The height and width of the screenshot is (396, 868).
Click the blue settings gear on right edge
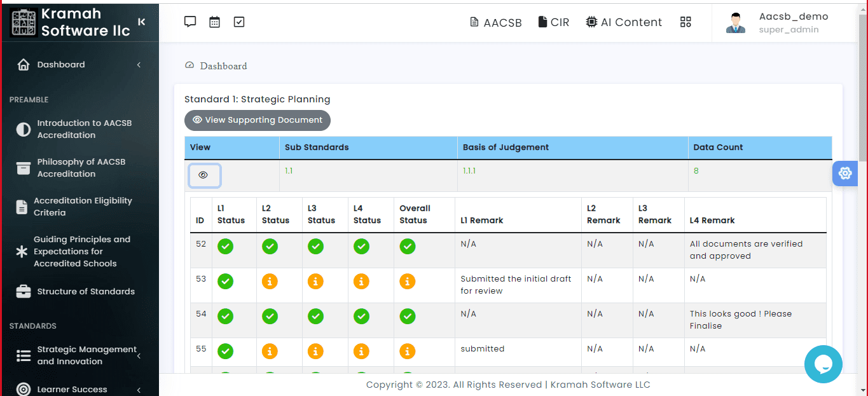click(845, 173)
